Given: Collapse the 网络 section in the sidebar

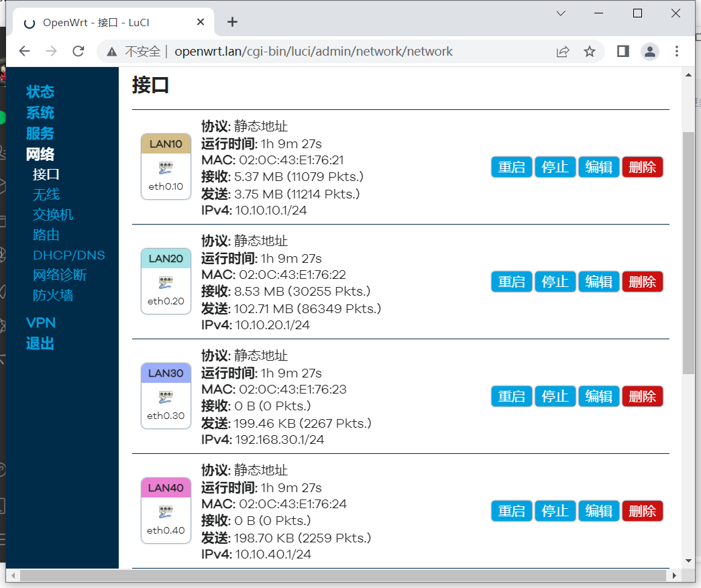Looking at the screenshot, I should pyautogui.click(x=40, y=154).
